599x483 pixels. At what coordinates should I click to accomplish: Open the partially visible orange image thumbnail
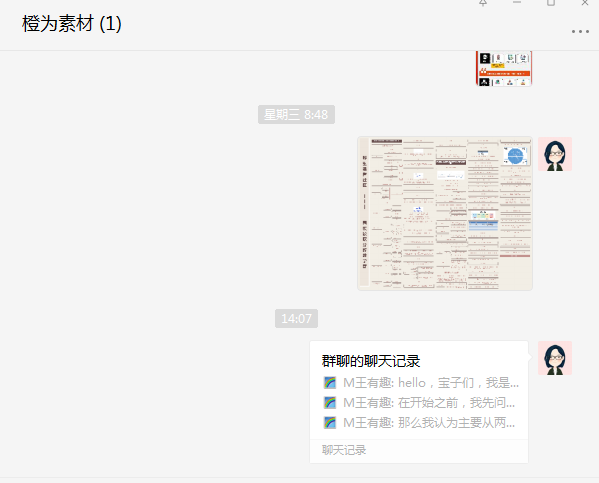tap(504, 68)
